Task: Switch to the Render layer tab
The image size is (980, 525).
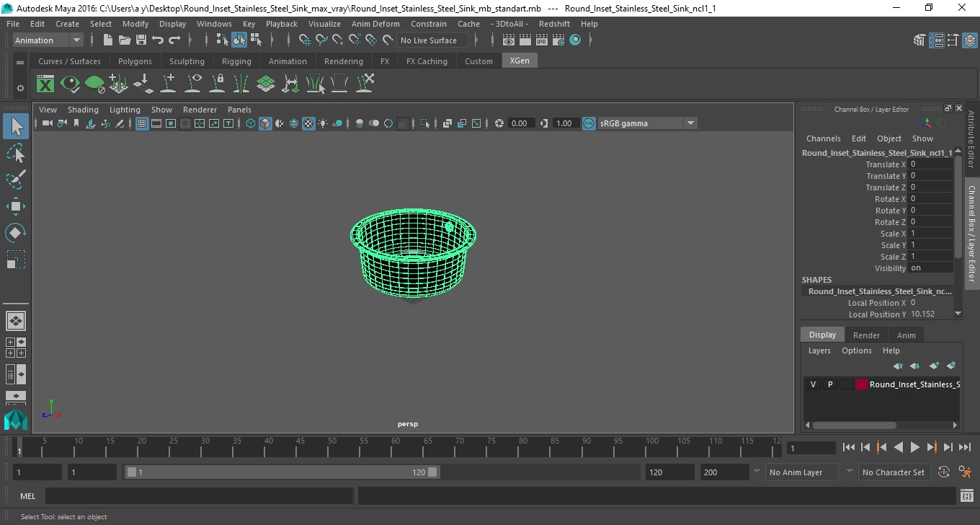Action: coord(866,335)
